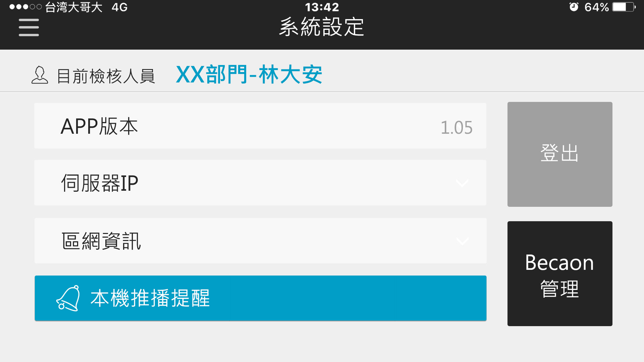This screenshot has height=362, width=644.
Task: Tap the inspector user profile icon
Action: [x=40, y=75]
